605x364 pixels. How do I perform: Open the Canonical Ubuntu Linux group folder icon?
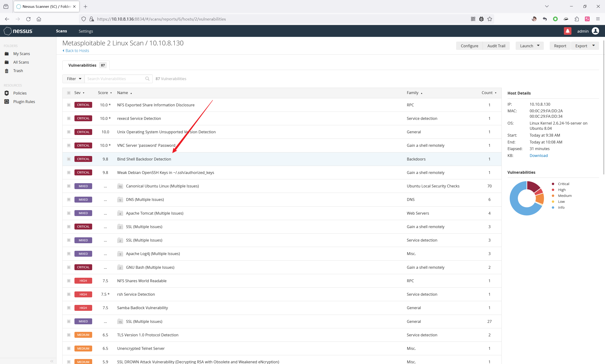120,186
